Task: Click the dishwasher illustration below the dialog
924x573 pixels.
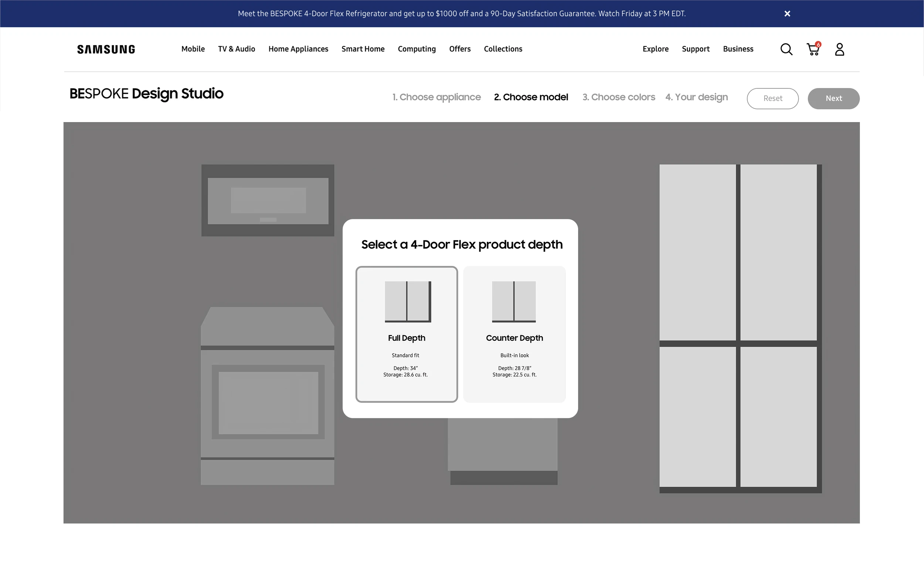Action: pos(503,451)
